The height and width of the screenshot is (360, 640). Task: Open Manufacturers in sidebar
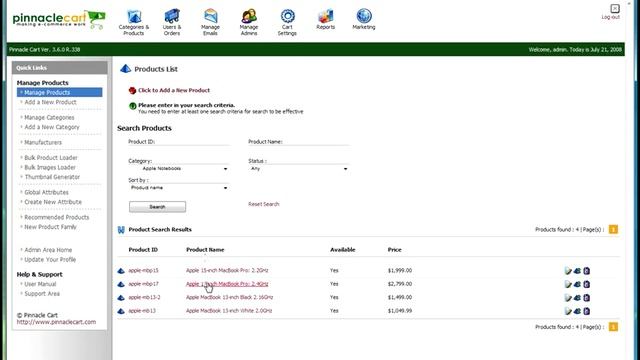[43, 142]
